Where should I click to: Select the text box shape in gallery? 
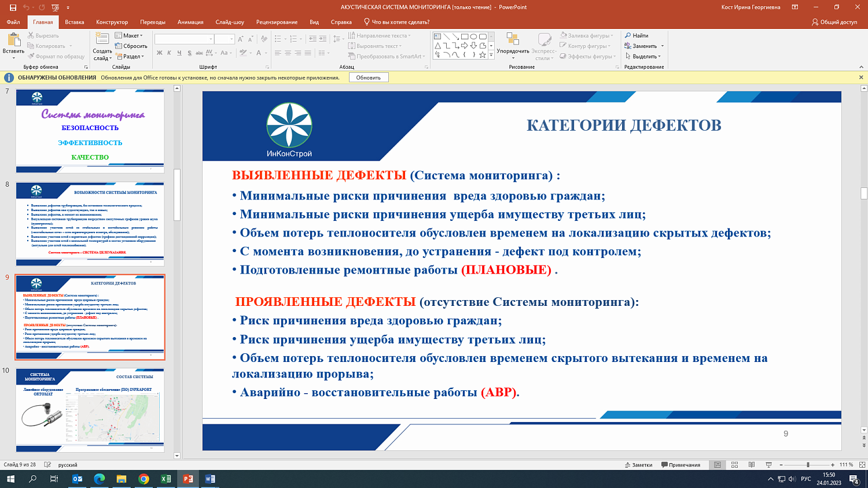tap(437, 36)
